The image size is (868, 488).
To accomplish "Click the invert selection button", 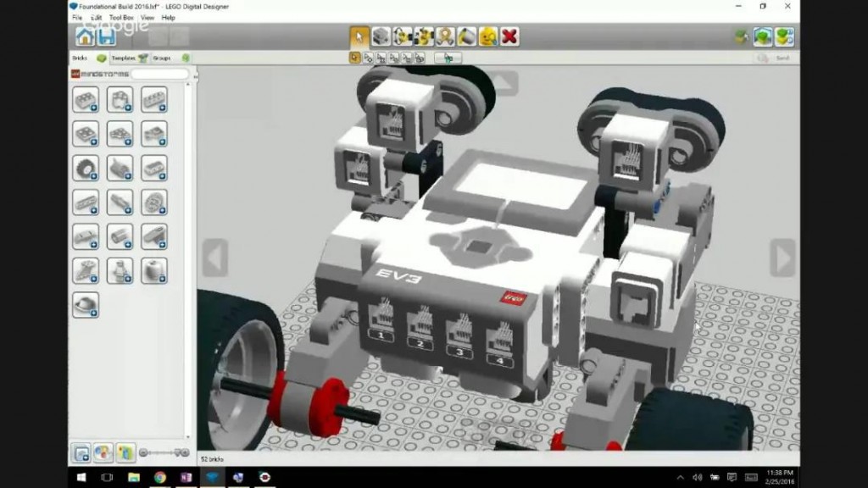I will tap(448, 58).
